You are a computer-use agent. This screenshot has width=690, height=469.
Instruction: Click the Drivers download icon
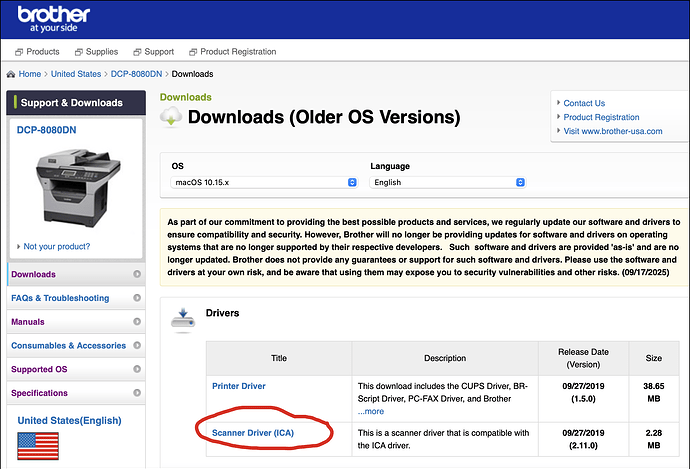click(183, 320)
